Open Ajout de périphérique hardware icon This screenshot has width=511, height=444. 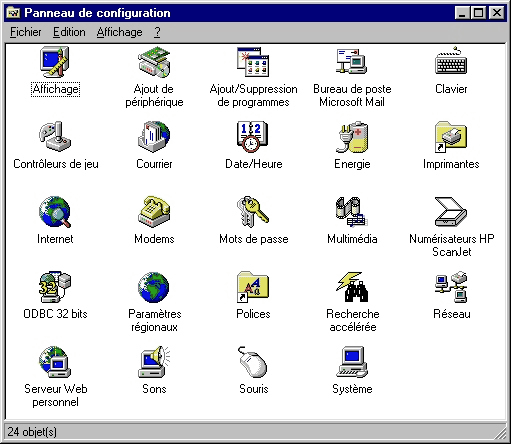point(154,62)
